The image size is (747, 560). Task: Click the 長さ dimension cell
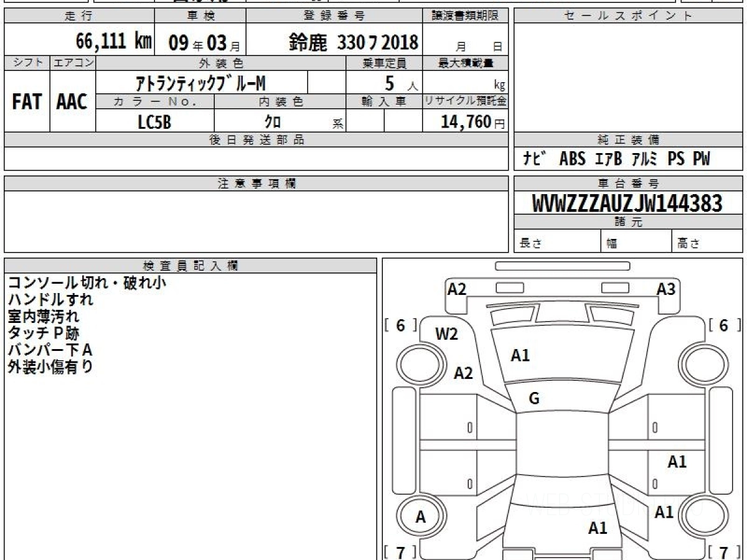tap(558, 241)
